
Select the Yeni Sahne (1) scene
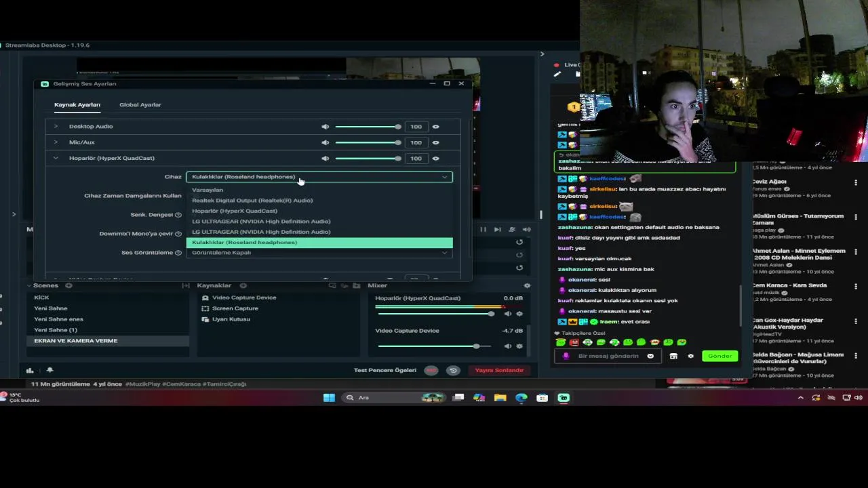(x=108, y=330)
